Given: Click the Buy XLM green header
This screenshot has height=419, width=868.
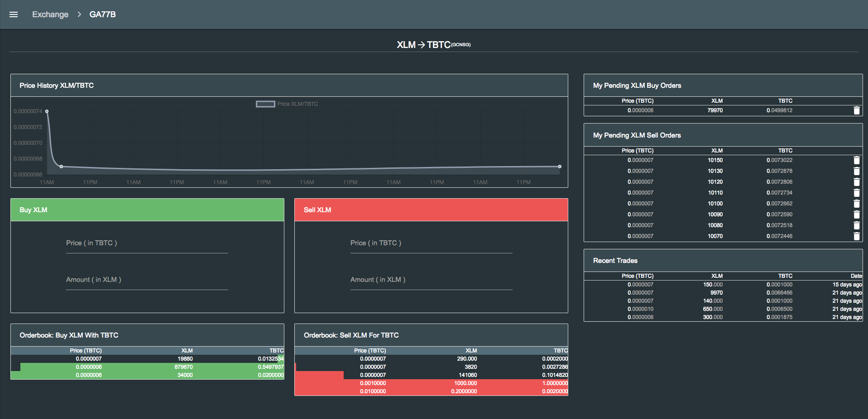Looking at the screenshot, I should point(147,210).
